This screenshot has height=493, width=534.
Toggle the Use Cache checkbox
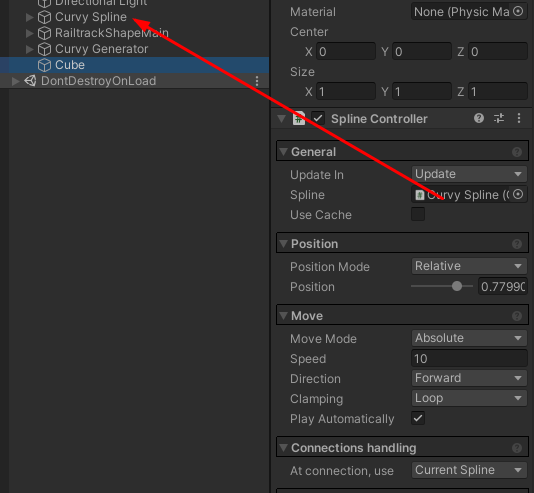418,214
